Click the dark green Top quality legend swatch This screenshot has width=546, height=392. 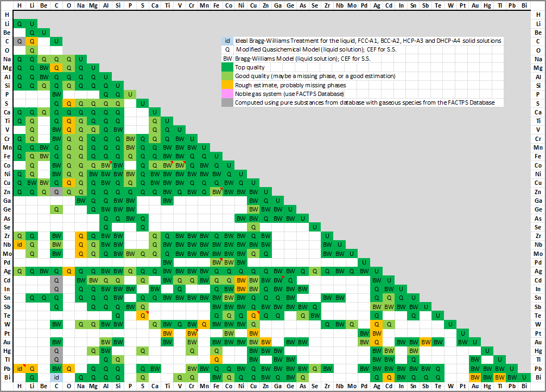coord(227,68)
